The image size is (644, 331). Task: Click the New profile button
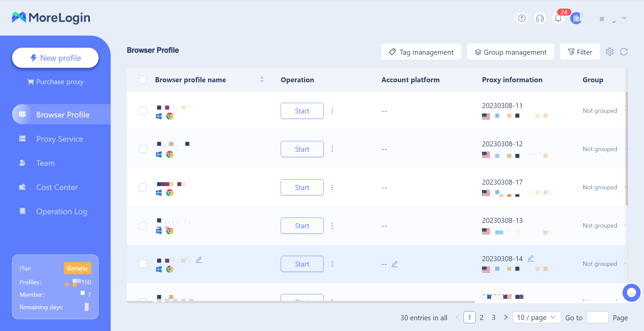[55, 58]
